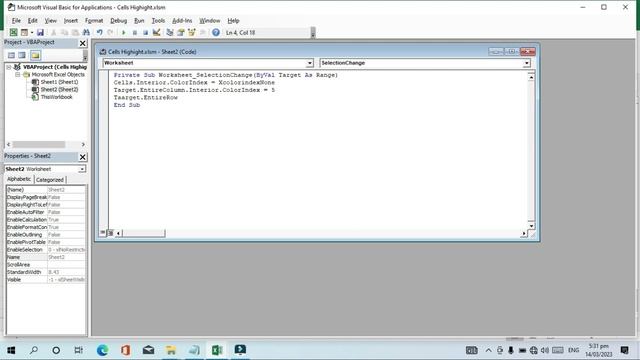Open the Worksheet object dropdown
The image size is (640, 360).
click(309, 63)
